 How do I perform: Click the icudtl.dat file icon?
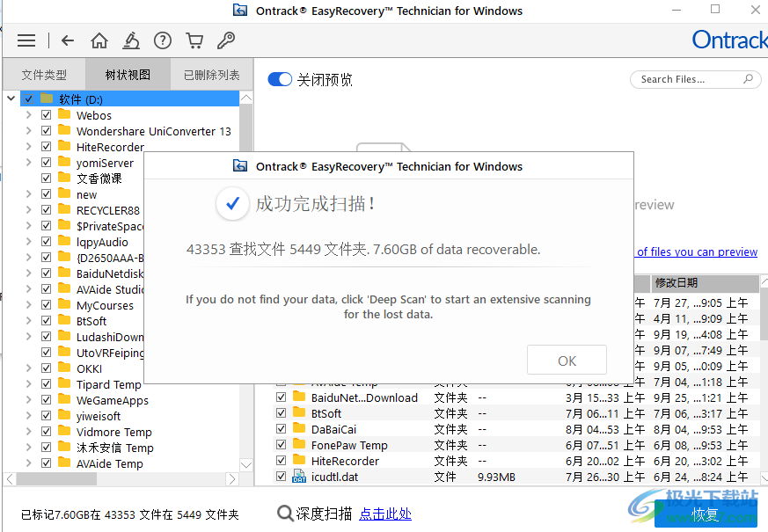(299, 477)
